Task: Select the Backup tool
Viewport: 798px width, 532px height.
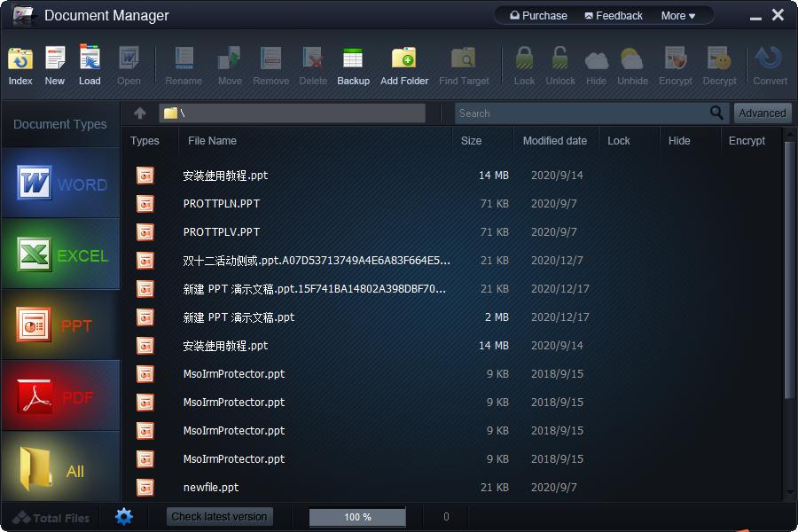Action: (353, 66)
